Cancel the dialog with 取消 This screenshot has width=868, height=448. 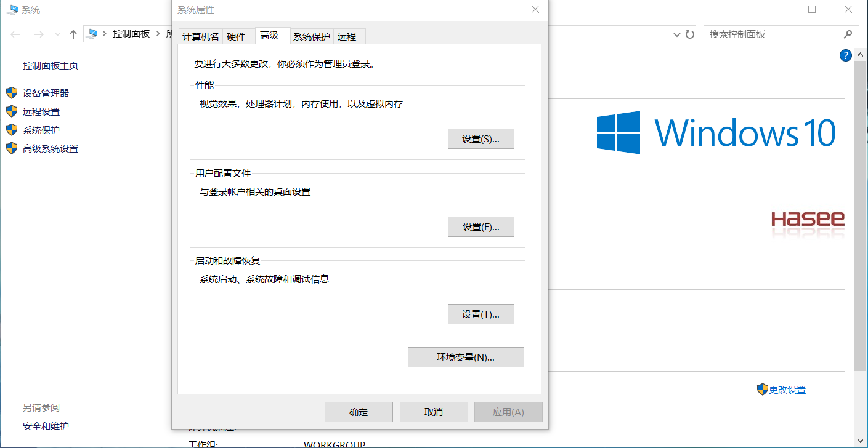pos(434,412)
